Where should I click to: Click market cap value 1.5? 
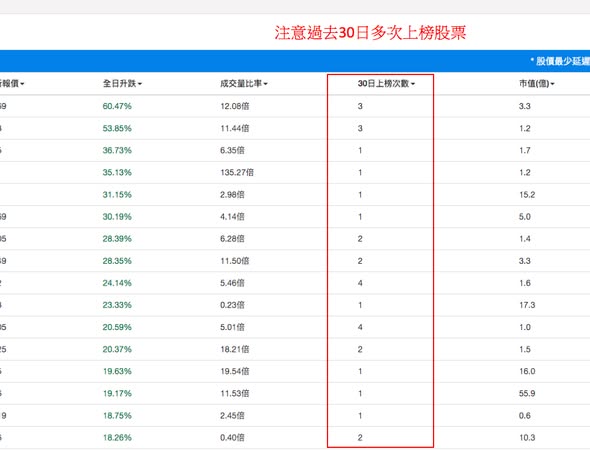(x=525, y=349)
